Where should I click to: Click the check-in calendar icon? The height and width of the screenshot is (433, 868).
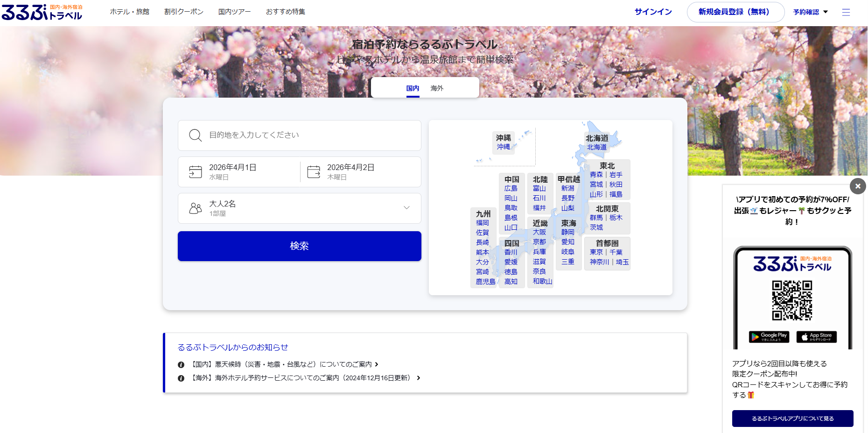coord(195,172)
